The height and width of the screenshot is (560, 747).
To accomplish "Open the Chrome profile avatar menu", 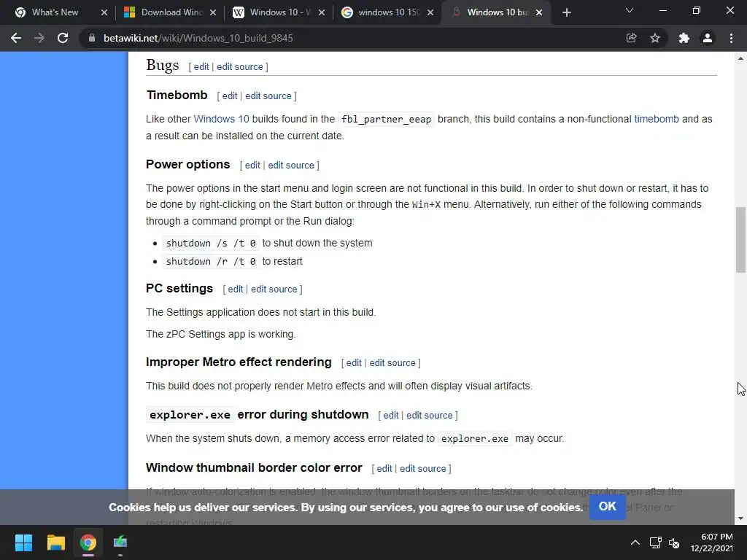I will [x=708, y=38].
